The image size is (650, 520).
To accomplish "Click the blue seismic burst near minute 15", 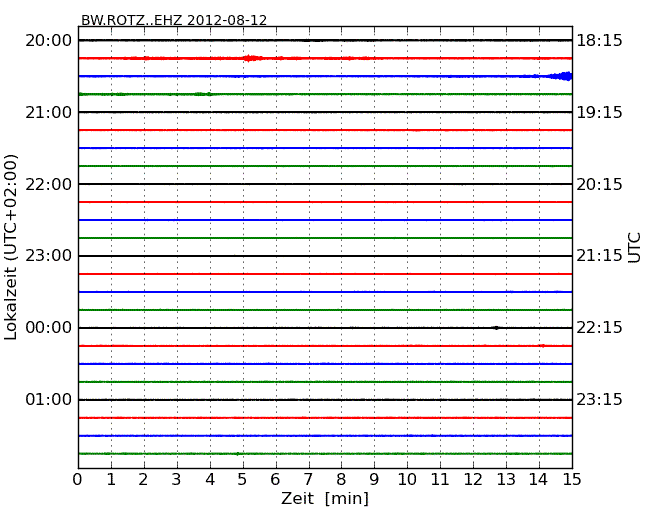I will click(x=560, y=76).
